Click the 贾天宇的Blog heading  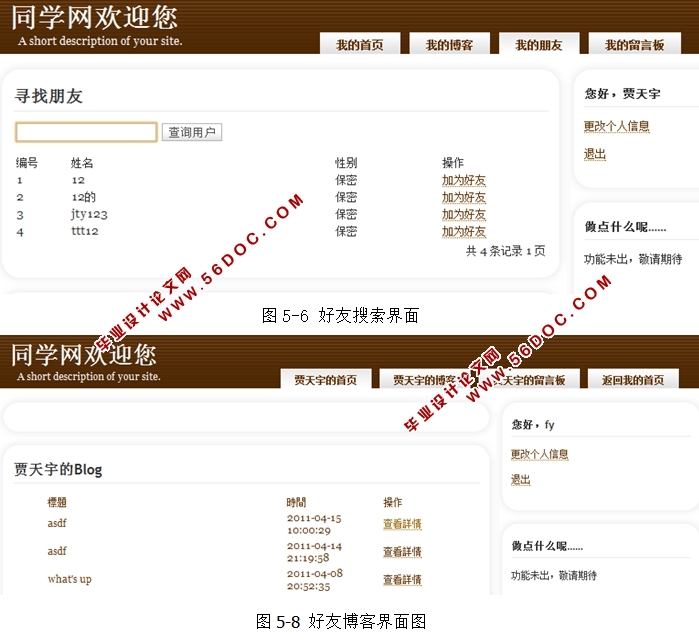click(x=58, y=469)
